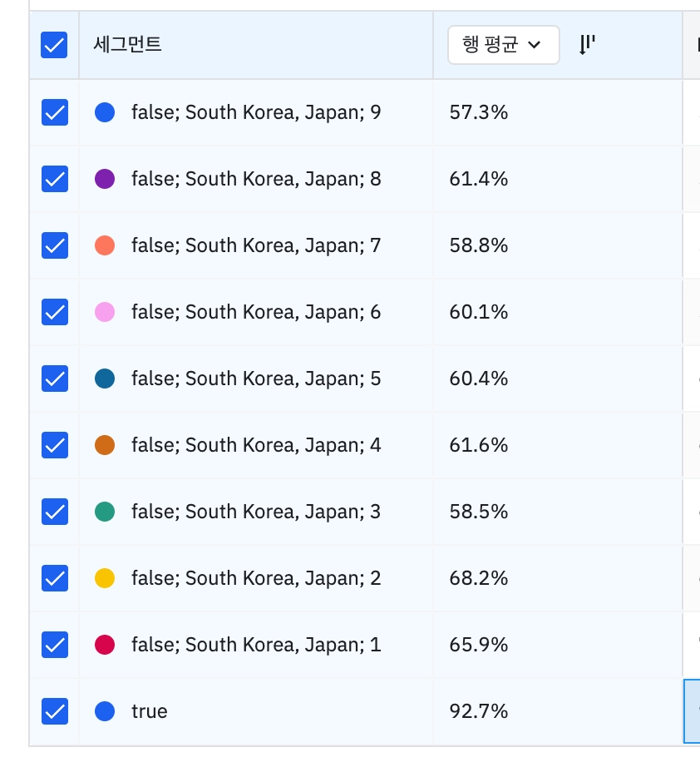Click the sort descending icon in header

[x=587, y=45]
